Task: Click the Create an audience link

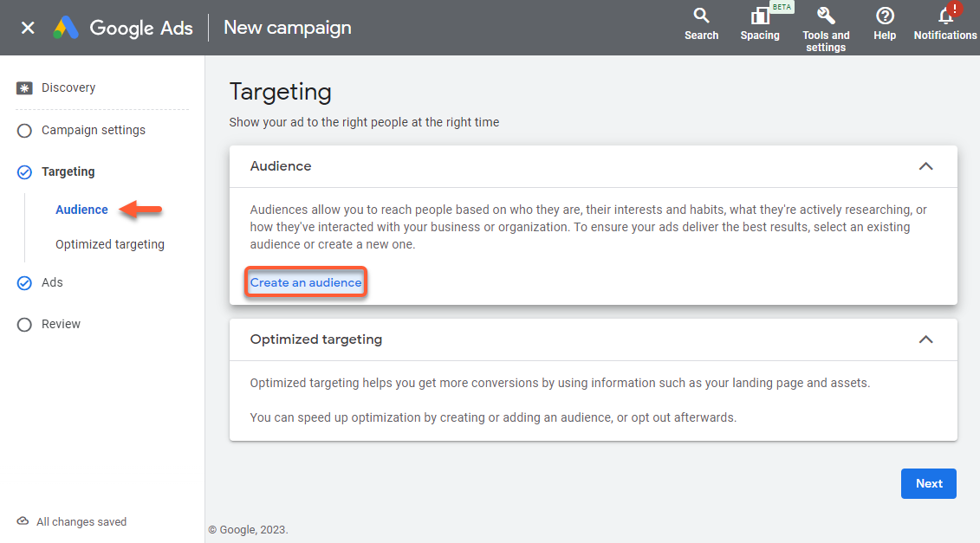Action: tap(306, 283)
